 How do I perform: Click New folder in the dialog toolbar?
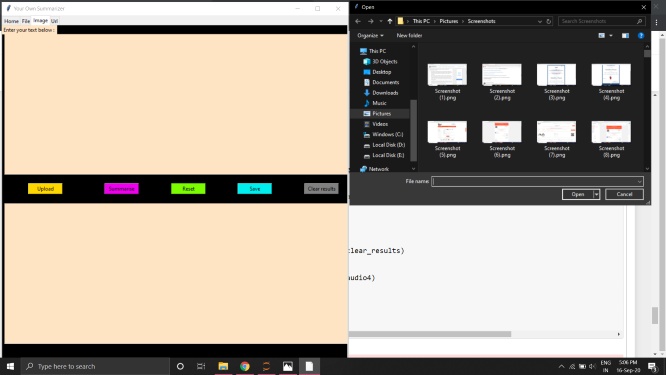pyautogui.click(x=409, y=36)
